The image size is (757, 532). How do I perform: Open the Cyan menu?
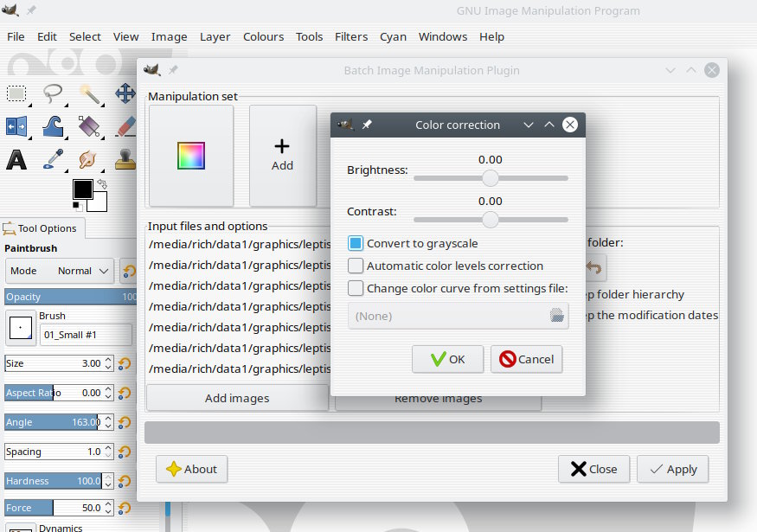tap(393, 36)
